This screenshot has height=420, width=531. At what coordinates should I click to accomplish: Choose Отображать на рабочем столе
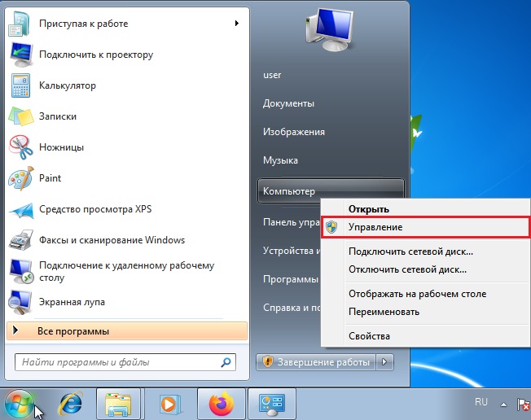425,294
